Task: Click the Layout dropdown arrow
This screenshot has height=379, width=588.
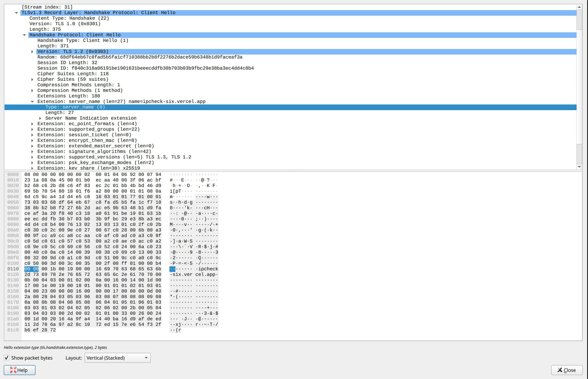Action: click(x=146, y=358)
